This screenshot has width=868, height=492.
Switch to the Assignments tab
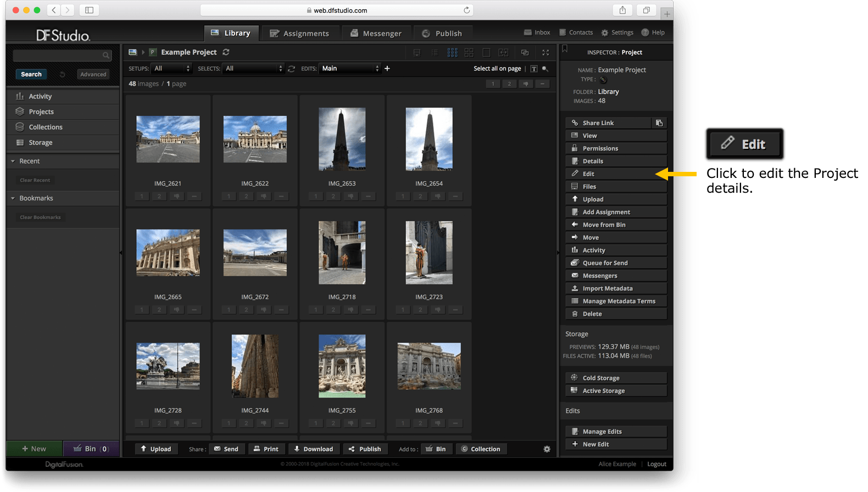click(x=299, y=33)
